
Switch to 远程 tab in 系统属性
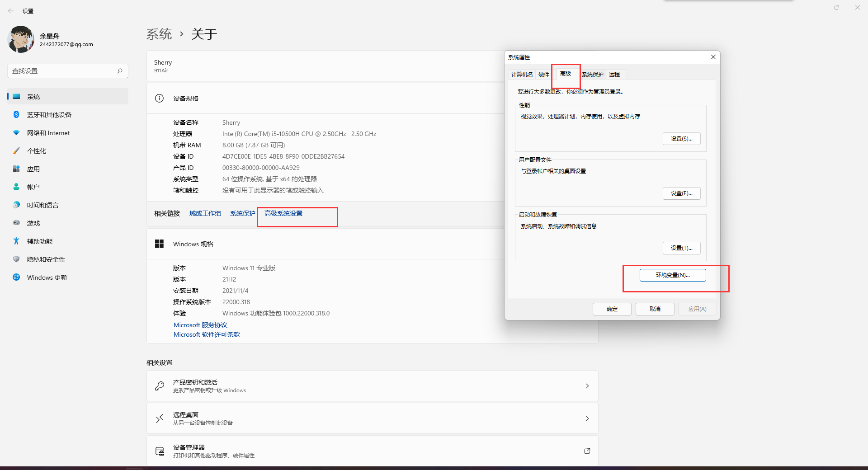pos(614,75)
